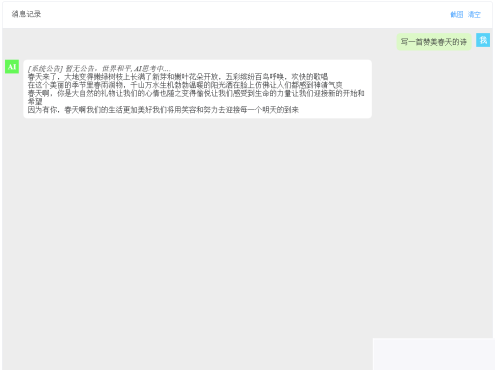
Task: Click the 消息记录 header title
Action: pyautogui.click(x=26, y=14)
